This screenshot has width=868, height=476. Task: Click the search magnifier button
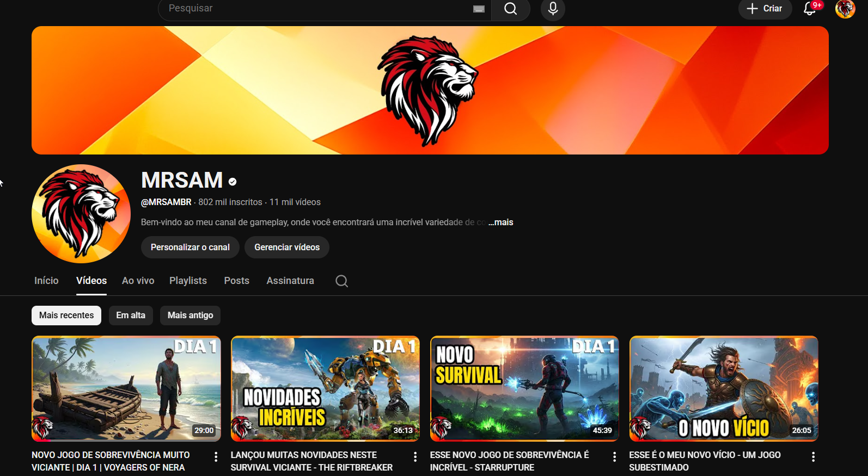(x=510, y=9)
